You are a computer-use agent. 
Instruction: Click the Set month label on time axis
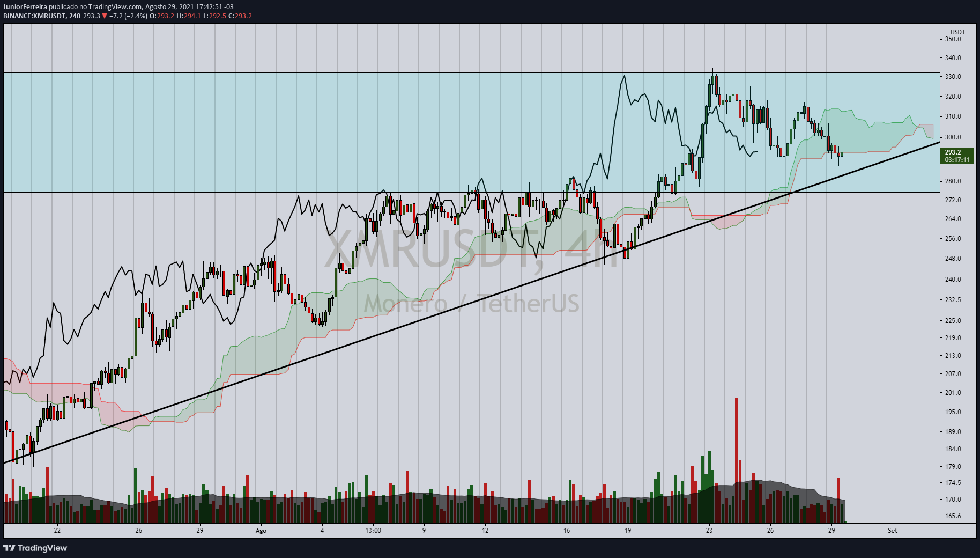893,531
